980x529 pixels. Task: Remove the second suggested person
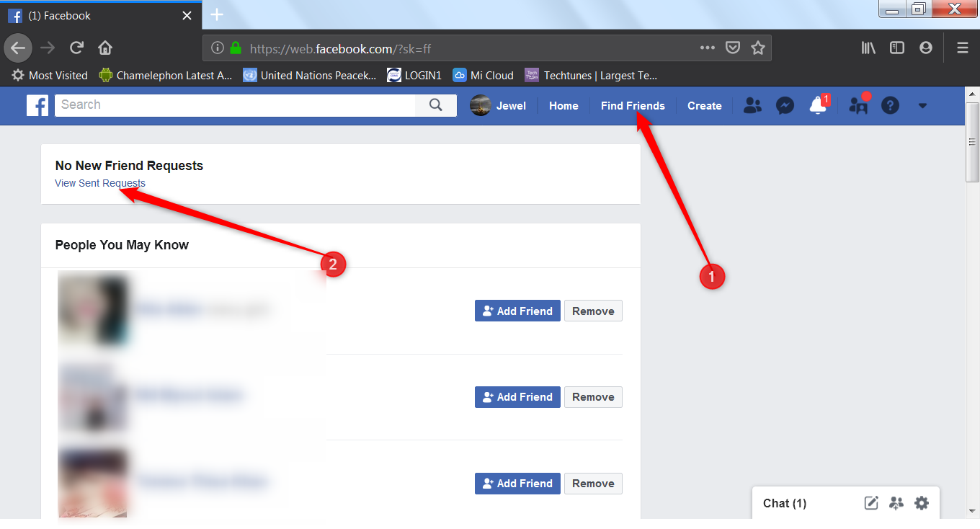click(x=593, y=396)
